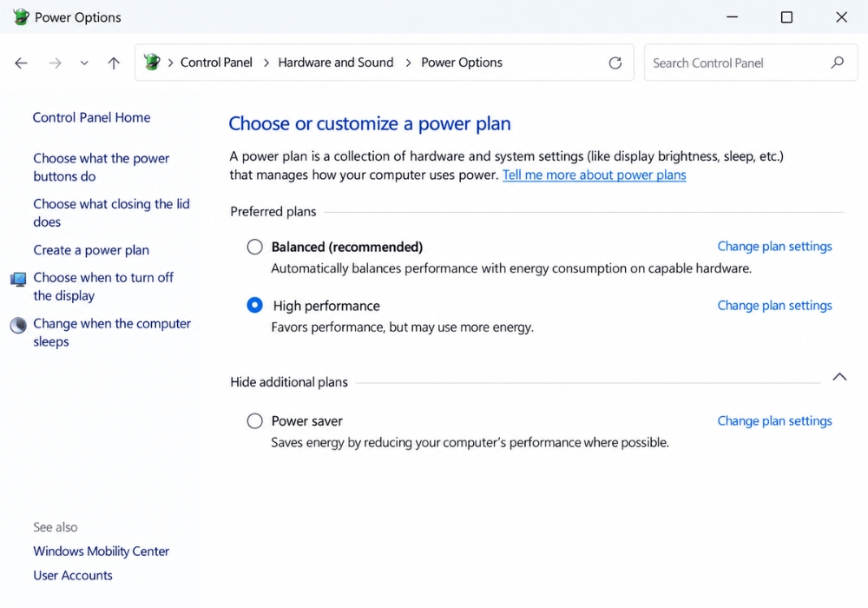Image resolution: width=868 pixels, height=608 pixels.
Task: Collapse additional plans with the chevron
Action: (839, 377)
